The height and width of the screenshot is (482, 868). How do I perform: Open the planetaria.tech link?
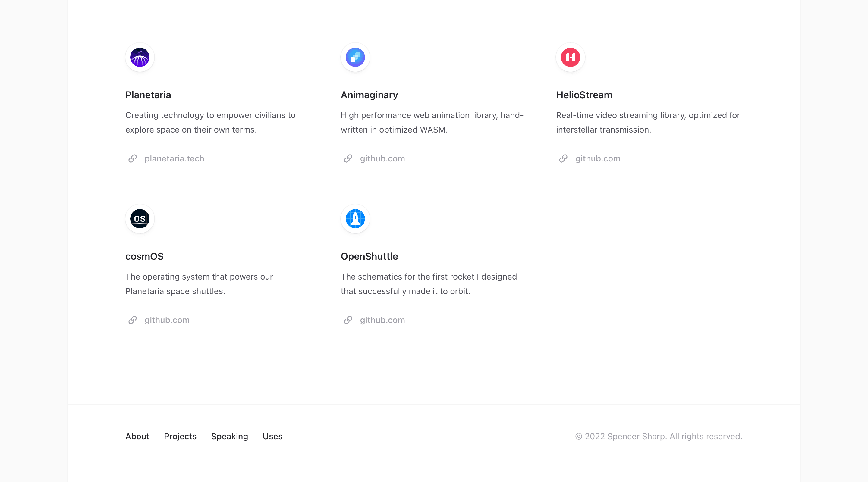pyautogui.click(x=174, y=158)
